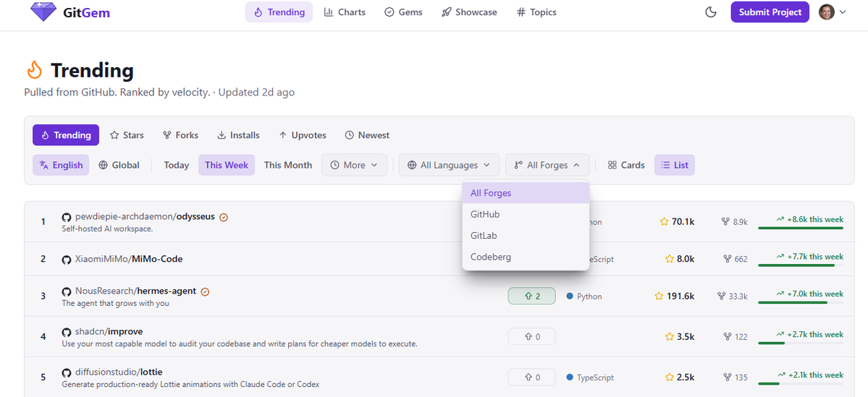Sort list by Newest

click(x=367, y=135)
